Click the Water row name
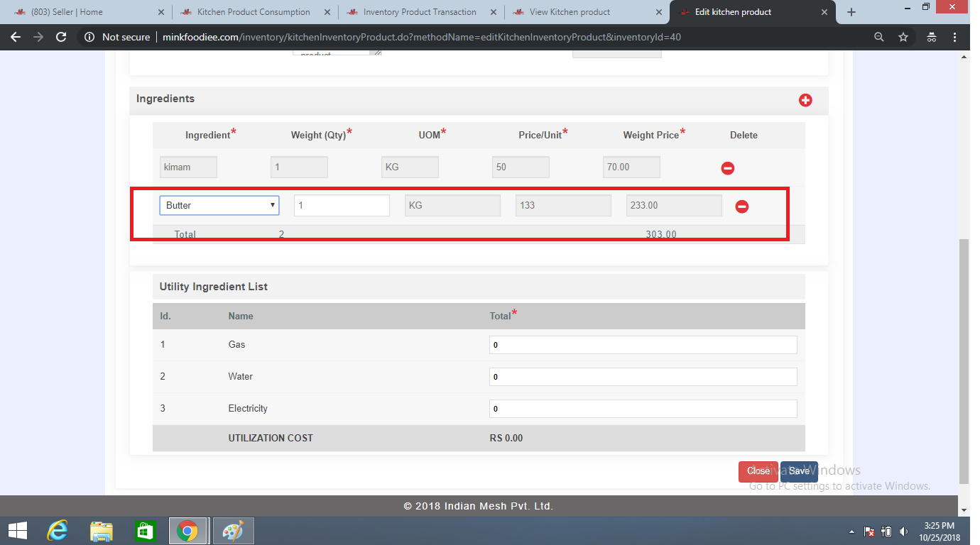The image size is (980, 545). pyautogui.click(x=241, y=376)
